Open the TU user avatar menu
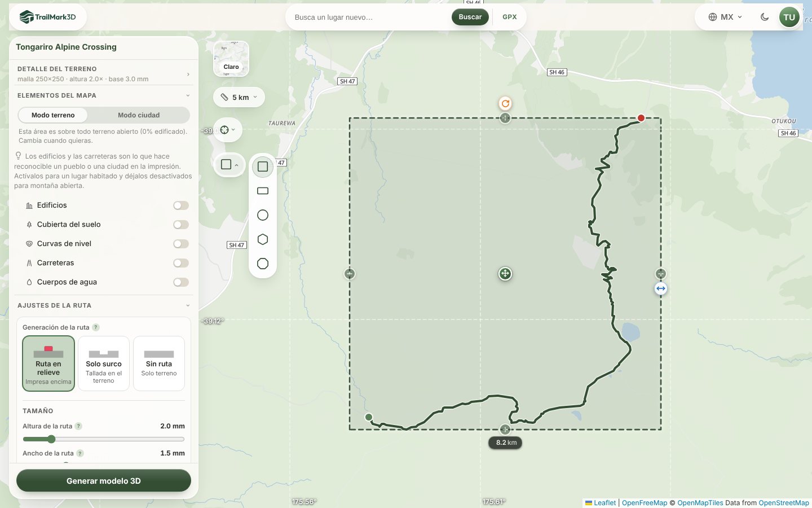The width and height of the screenshot is (812, 508). click(x=789, y=17)
